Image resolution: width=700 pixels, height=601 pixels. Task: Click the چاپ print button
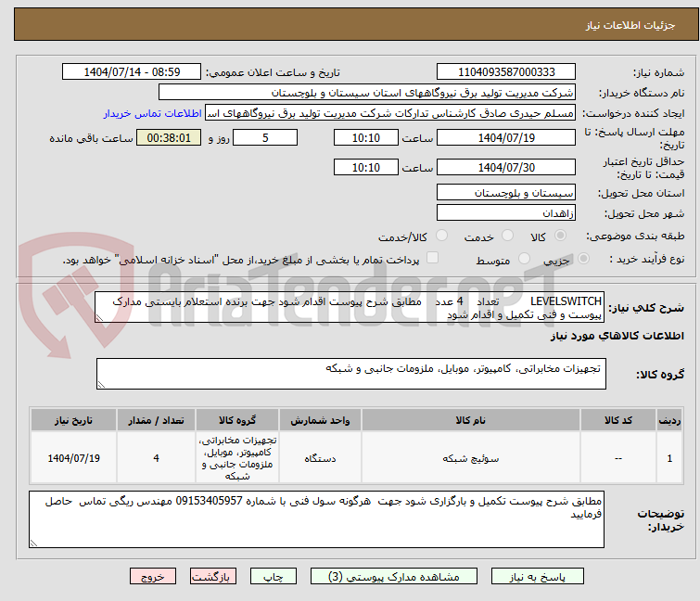pos(274,577)
